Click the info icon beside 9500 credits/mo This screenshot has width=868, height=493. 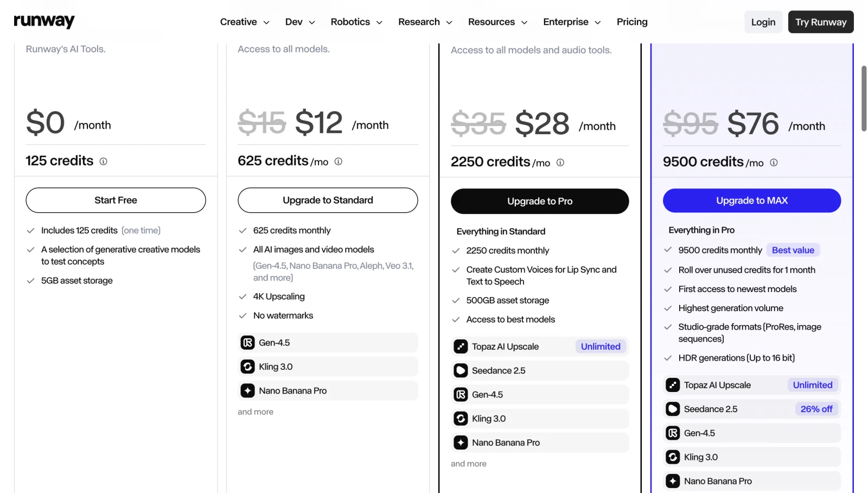(x=774, y=162)
